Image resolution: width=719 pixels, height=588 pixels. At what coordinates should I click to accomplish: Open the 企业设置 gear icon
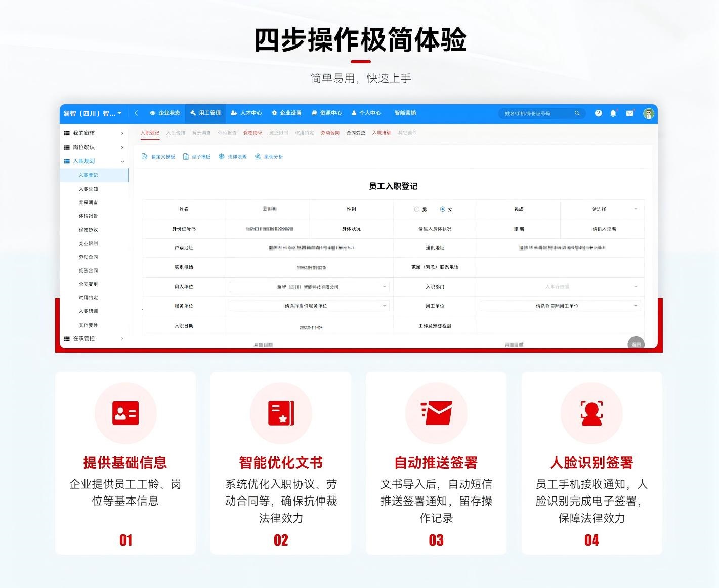click(x=274, y=113)
